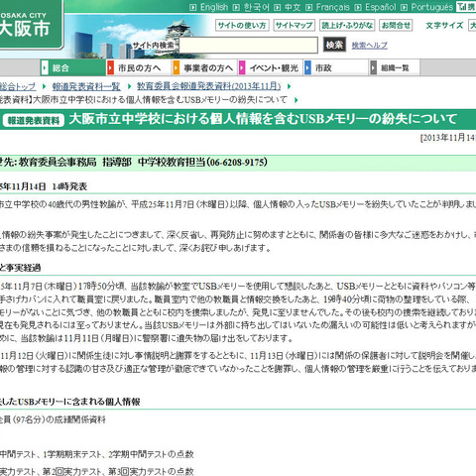Open the mobile site icon at top right

[x=466, y=7]
